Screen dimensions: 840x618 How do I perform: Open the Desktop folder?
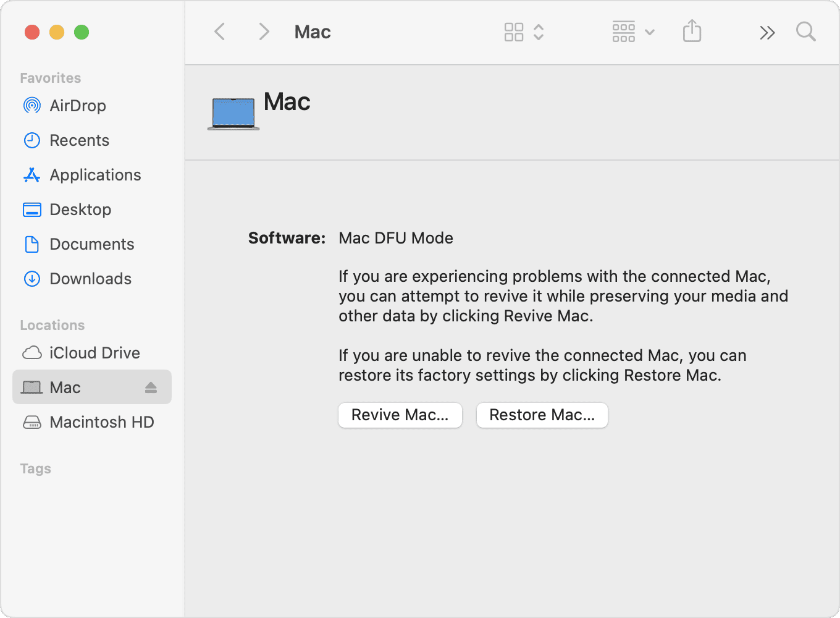80,209
